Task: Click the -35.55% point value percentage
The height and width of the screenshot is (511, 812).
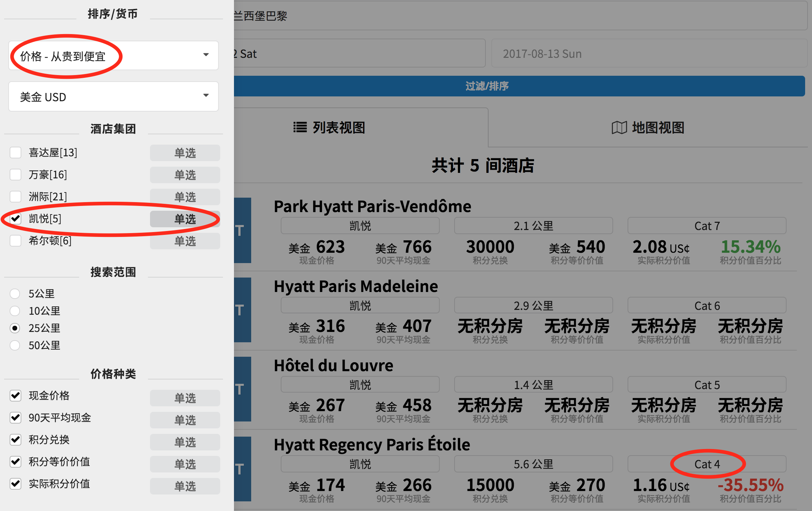Action: pyautogui.click(x=751, y=485)
